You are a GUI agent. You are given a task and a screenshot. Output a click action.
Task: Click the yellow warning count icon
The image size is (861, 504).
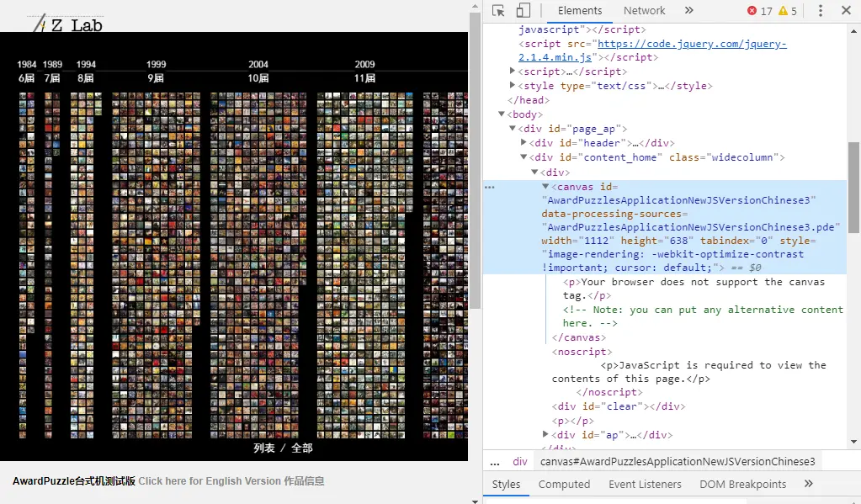(x=783, y=10)
